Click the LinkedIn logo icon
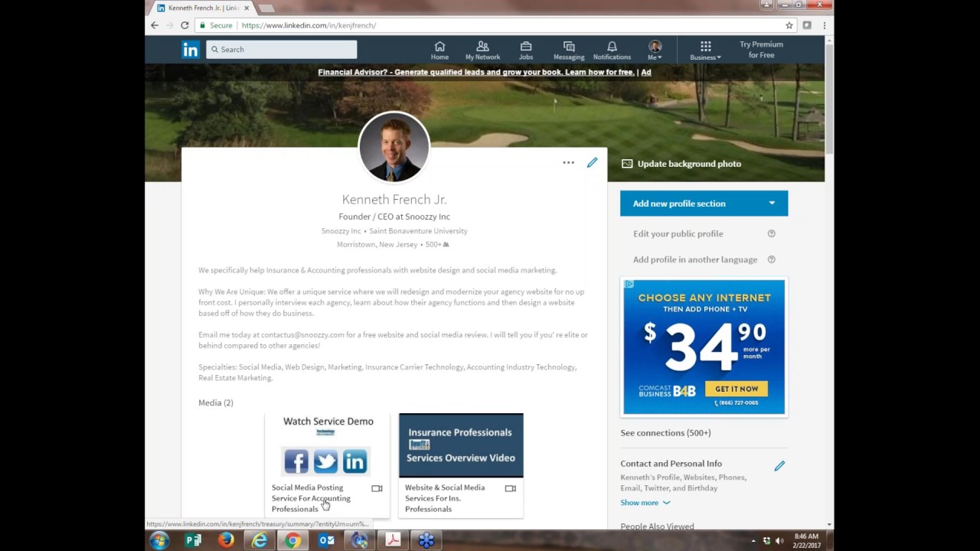 (190, 50)
